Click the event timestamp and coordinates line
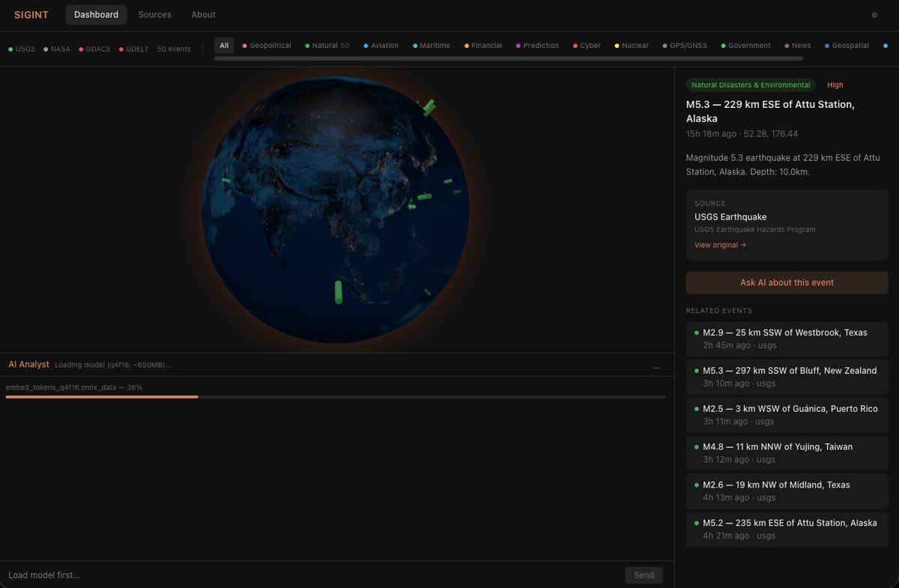899x588 pixels. click(x=742, y=134)
